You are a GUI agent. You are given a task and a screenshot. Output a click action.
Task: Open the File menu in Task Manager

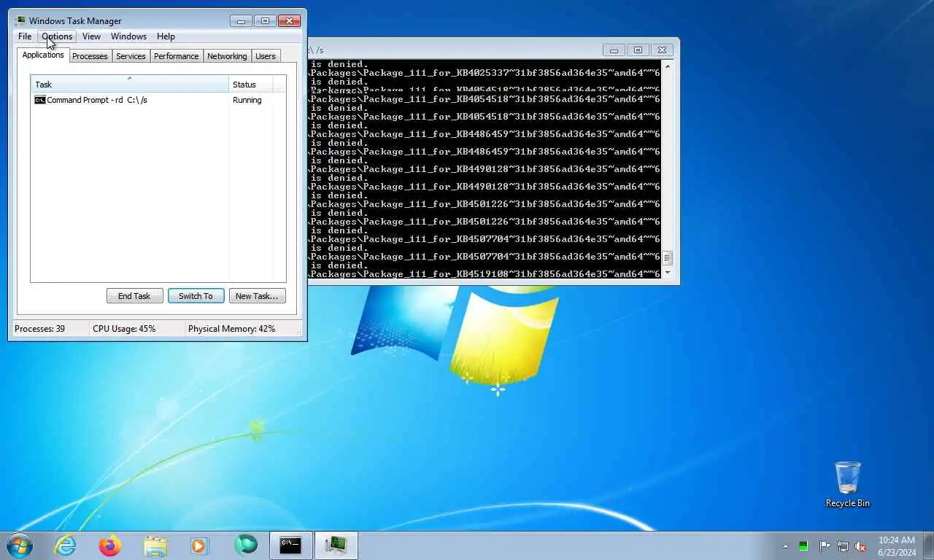click(x=25, y=36)
